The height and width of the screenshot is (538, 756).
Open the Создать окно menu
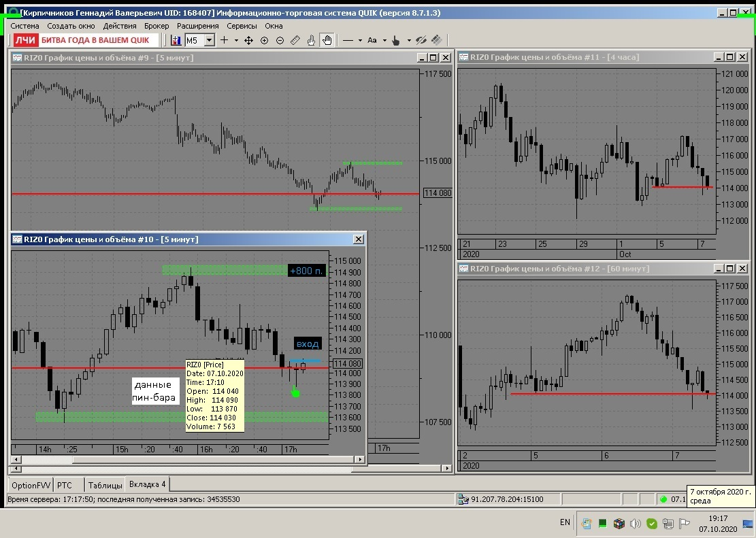pos(71,26)
